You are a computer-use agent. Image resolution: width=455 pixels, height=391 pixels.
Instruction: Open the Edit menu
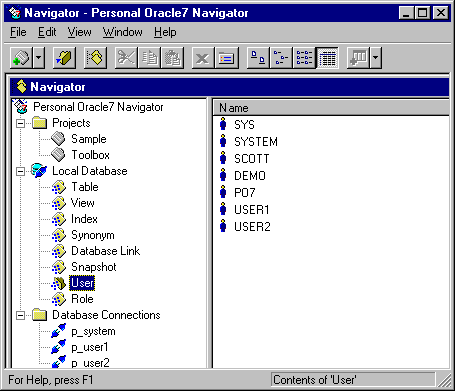[x=47, y=32]
